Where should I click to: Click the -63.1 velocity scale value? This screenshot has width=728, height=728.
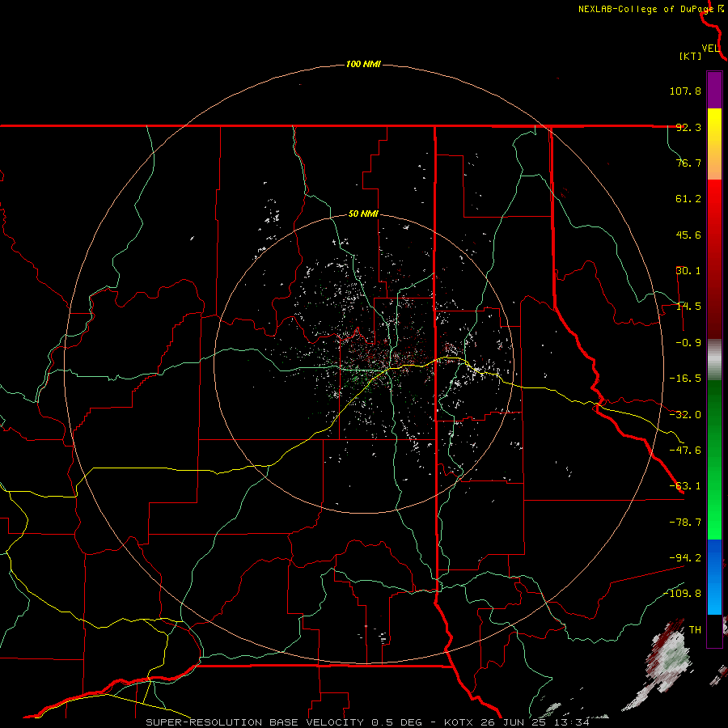click(x=685, y=486)
